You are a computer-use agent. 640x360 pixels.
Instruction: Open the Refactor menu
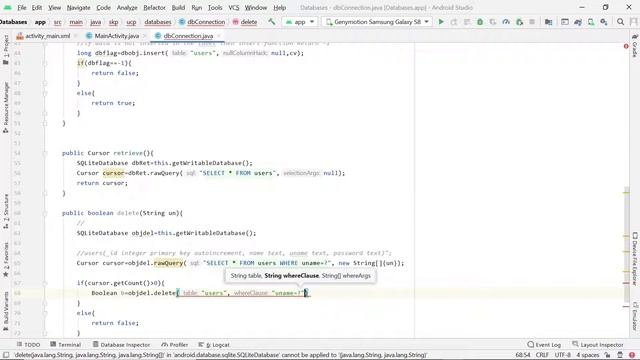click(154, 7)
